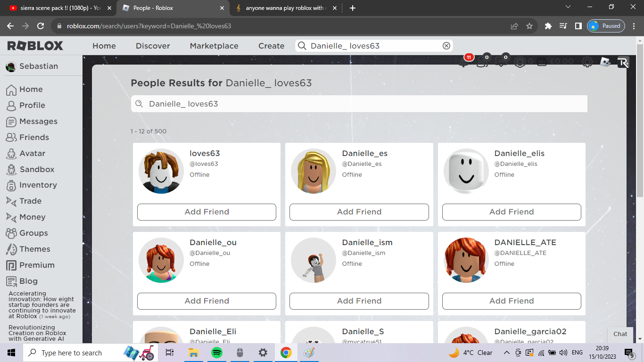Open Spotify from taskbar
Viewport: 644px width, 362px height.
coord(216,353)
